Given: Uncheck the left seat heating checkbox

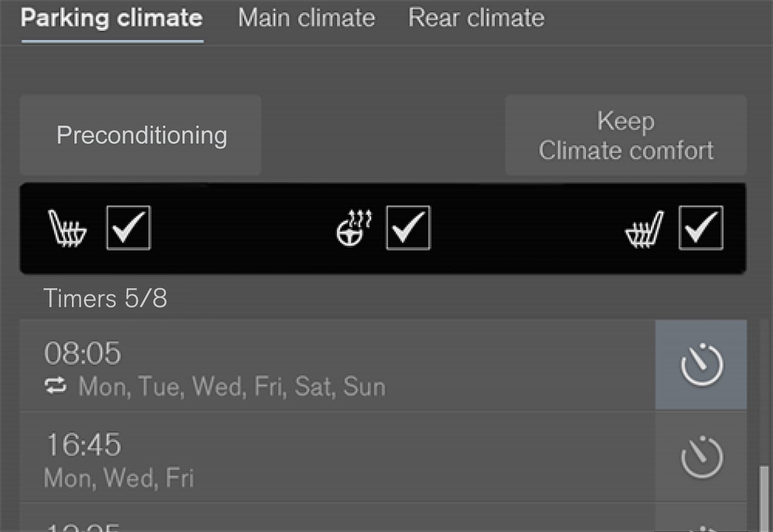Looking at the screenshot, I should pos(128,228).
